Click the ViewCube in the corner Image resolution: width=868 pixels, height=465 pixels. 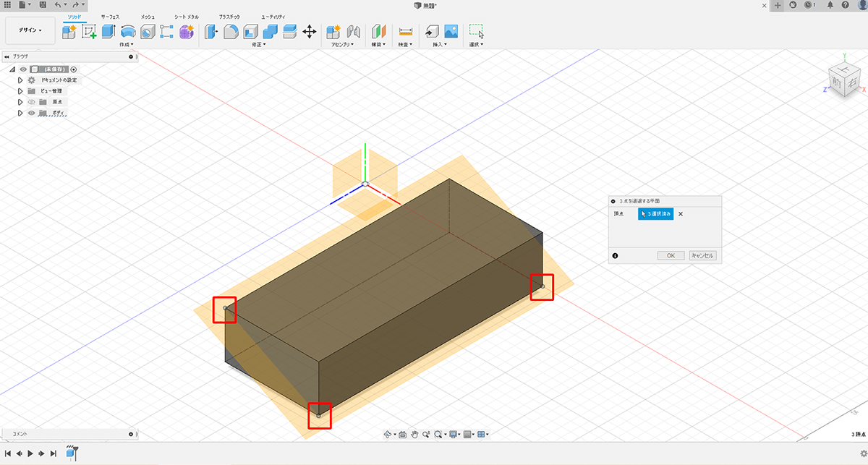843,77
